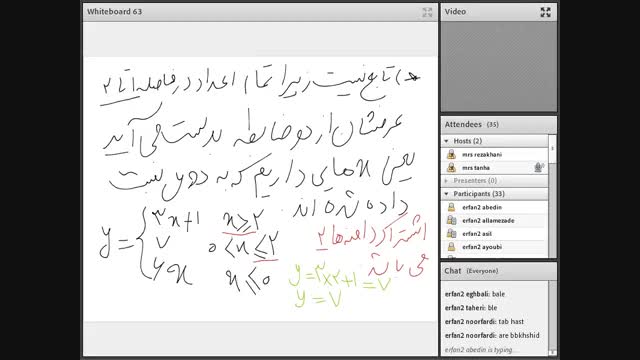Click the microphone icon next to mrs tanha

tap(539, 167)
